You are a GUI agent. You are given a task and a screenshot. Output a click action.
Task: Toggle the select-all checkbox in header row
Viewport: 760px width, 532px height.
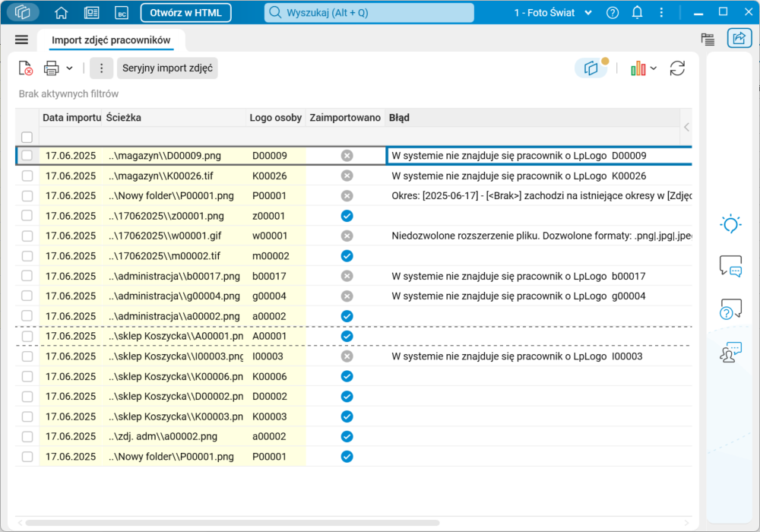[x=27, y=137]
